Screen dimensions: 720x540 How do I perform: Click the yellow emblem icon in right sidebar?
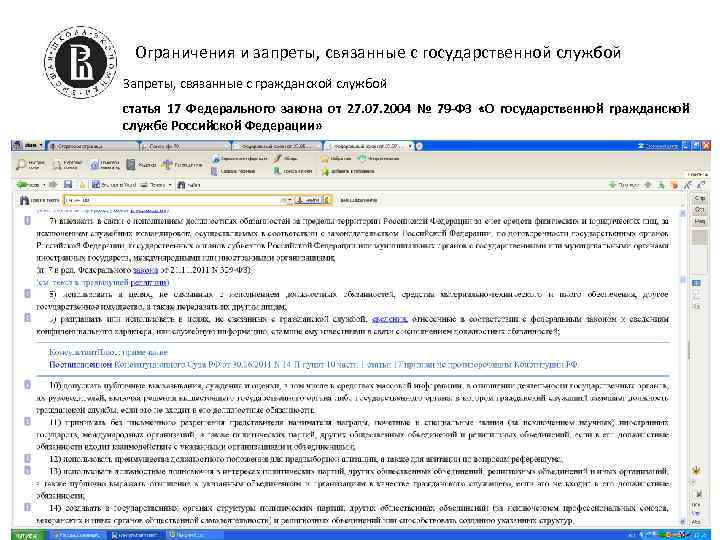(x=697, y=471)
